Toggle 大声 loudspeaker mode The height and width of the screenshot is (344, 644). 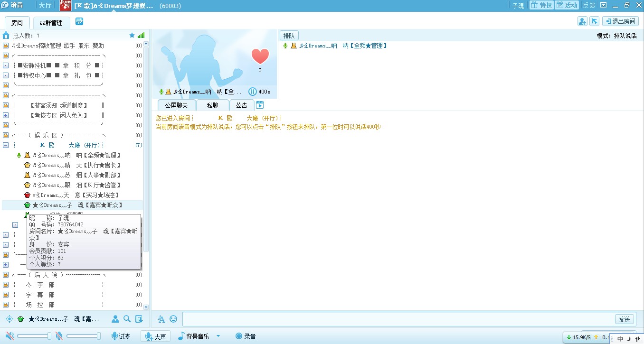pyautogui.click(x=154, y=336)
